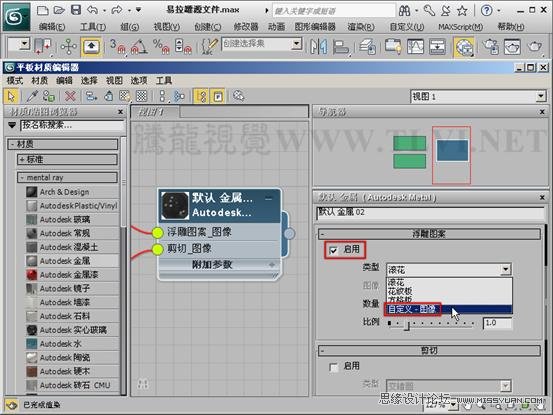Image resolution: width=553 pixels, height=415 pixels.
Task: Open the 3ds Max application logo menu
Action: pos(16,17)
